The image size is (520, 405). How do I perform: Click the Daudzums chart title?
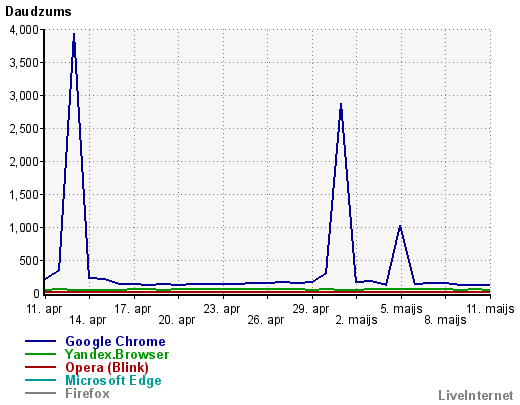pos(38,12)
